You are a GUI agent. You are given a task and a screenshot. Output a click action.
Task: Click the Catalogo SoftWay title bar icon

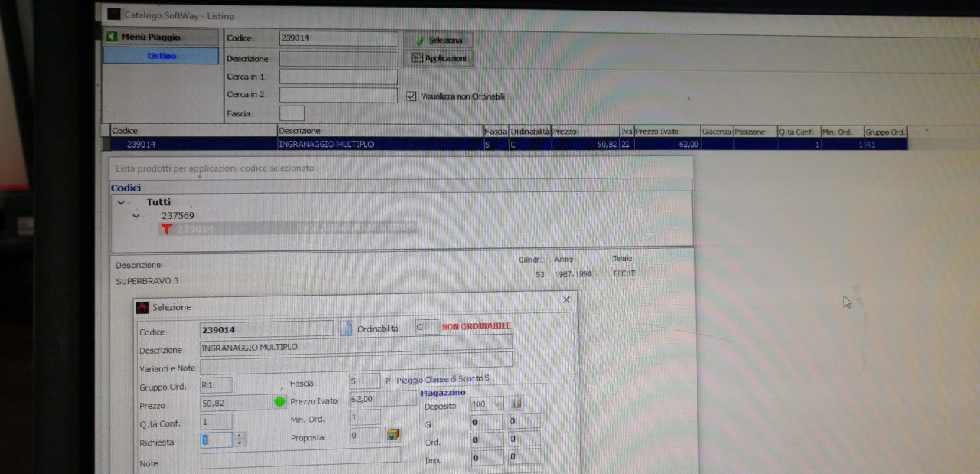(113, 15)
